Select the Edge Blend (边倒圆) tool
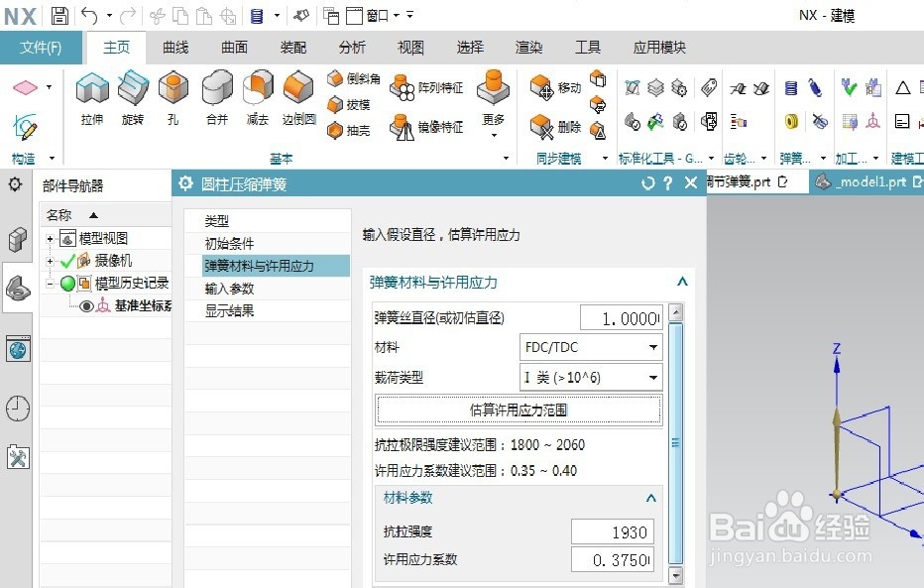924x588 pixels. click(x=298, y=98)
